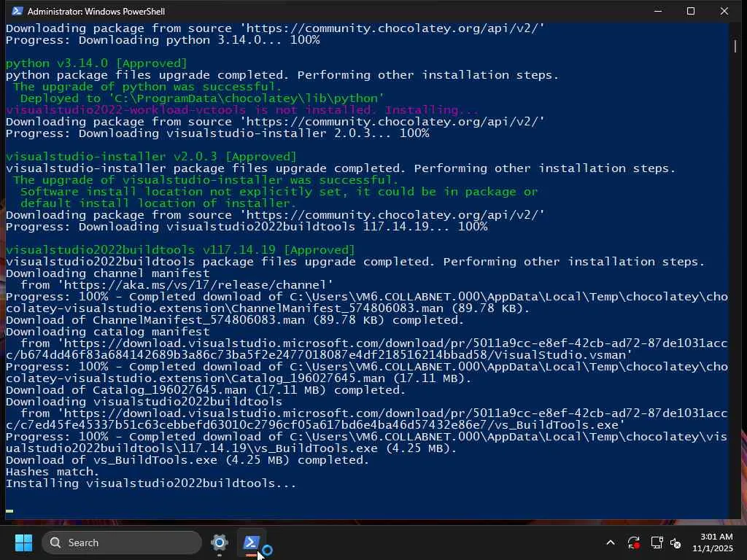Click the 'Hashes match.' line

pyautogui.click(x=53, y=472)
